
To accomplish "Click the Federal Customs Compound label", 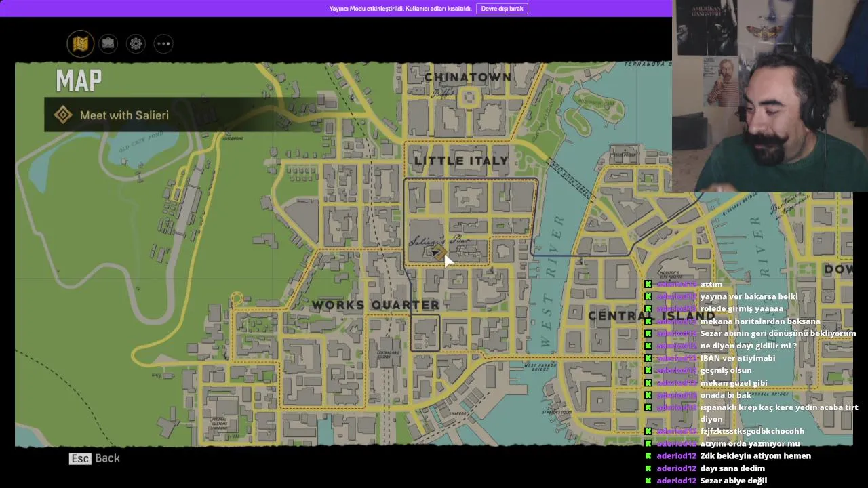I will click(219, 425).
